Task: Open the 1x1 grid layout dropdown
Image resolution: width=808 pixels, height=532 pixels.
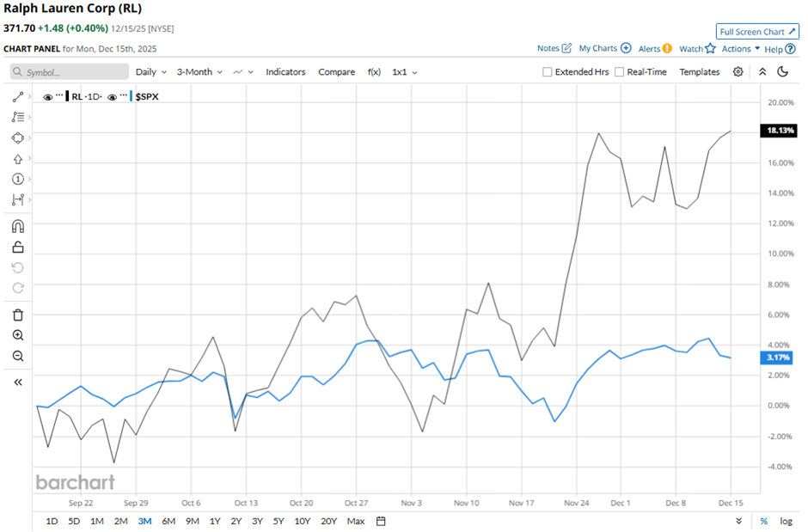Action: (405, 71)
